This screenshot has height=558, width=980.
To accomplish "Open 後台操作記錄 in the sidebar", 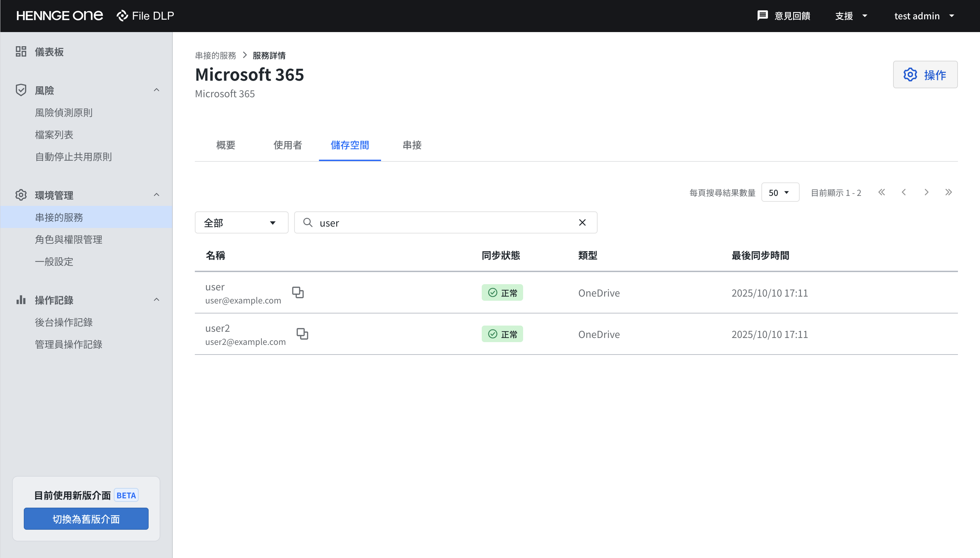I will point(63,322).
